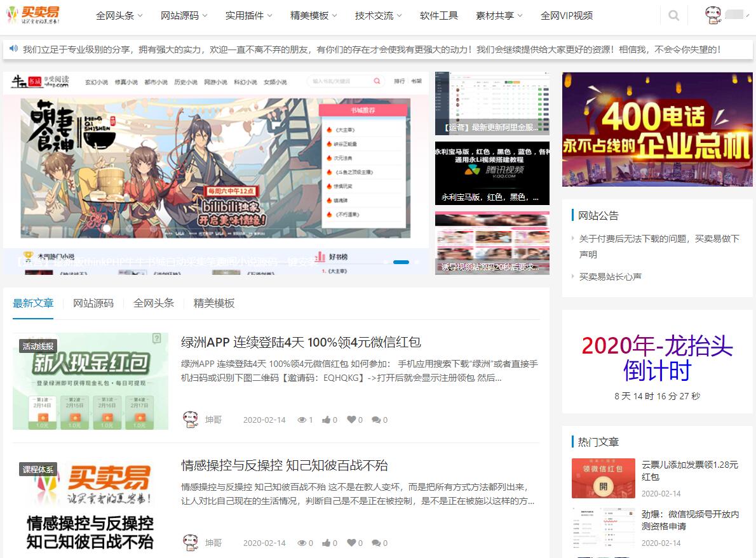
Task: Click the speaker announcement icon
Action: pos(13,49)
